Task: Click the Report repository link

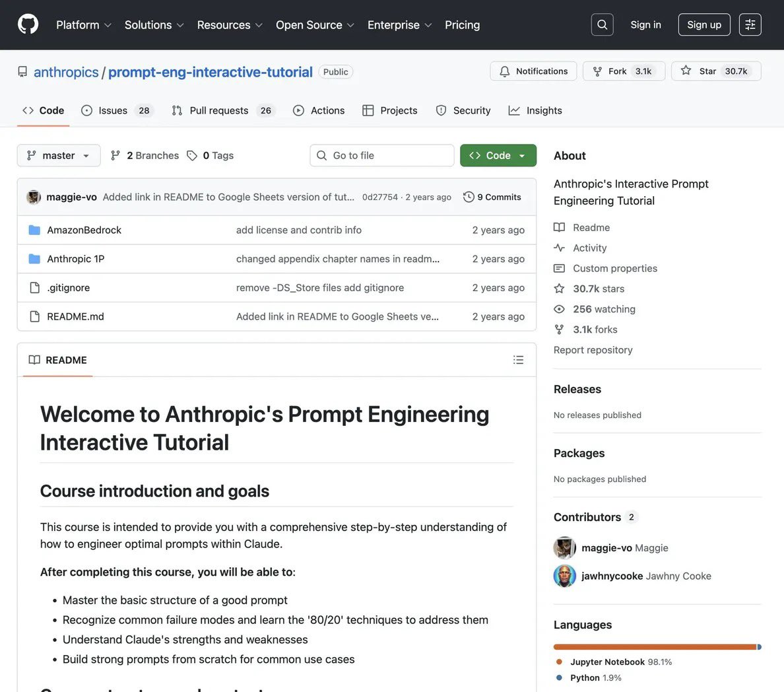Action: [x=593, y=350]
